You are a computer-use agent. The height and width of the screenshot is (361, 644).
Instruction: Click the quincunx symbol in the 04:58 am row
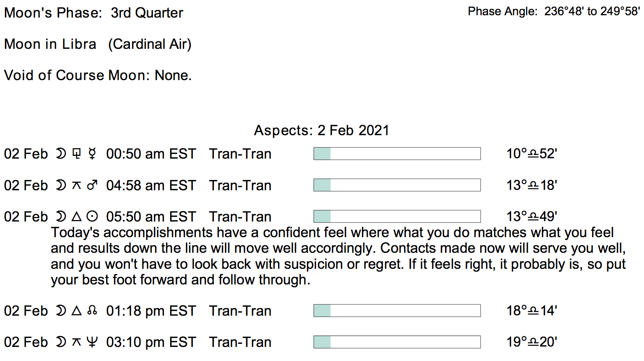click(x=76, y=185)
